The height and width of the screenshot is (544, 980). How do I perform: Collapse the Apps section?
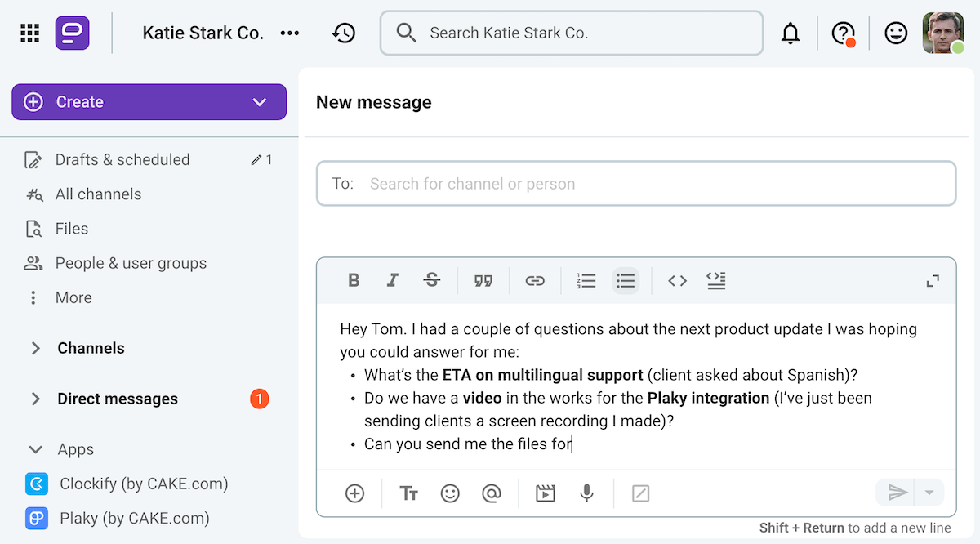[x=33, y=448]
